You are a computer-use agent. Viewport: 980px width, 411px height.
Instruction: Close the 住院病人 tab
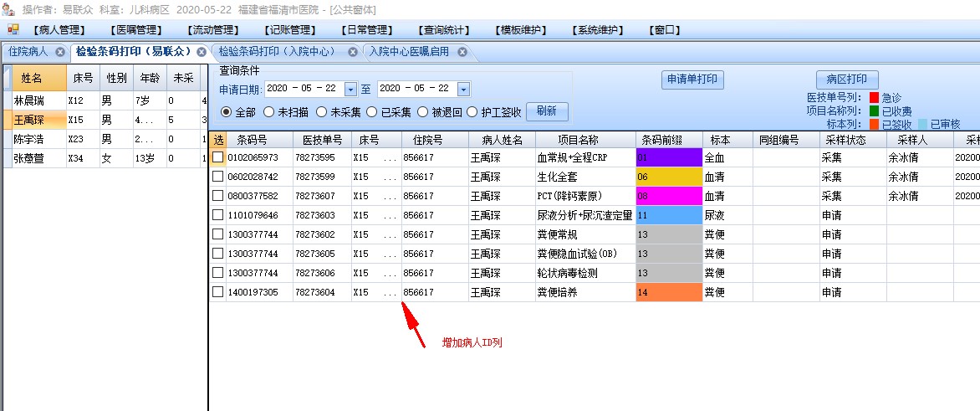(x=60, y=52)
